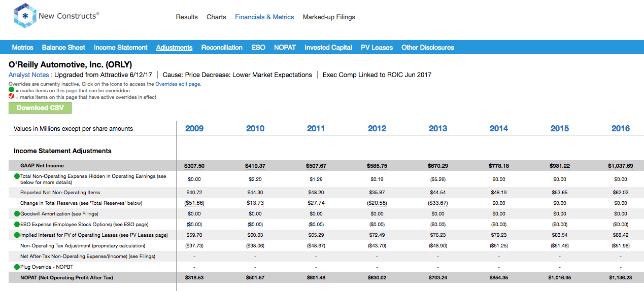Click green override dot for Goodwill Amortization
The width and height of the screenshot is (644, 291).
(x=17, y=214)
